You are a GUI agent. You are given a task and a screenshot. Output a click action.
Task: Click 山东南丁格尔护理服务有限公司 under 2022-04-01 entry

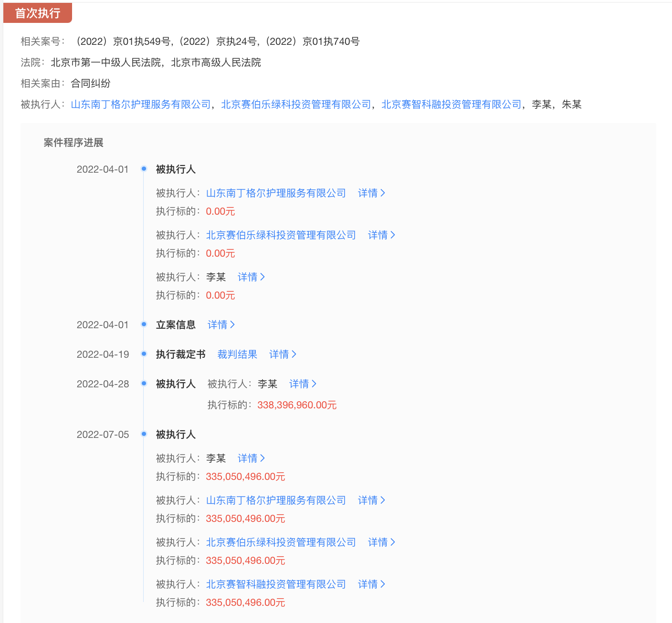(276, 193)
